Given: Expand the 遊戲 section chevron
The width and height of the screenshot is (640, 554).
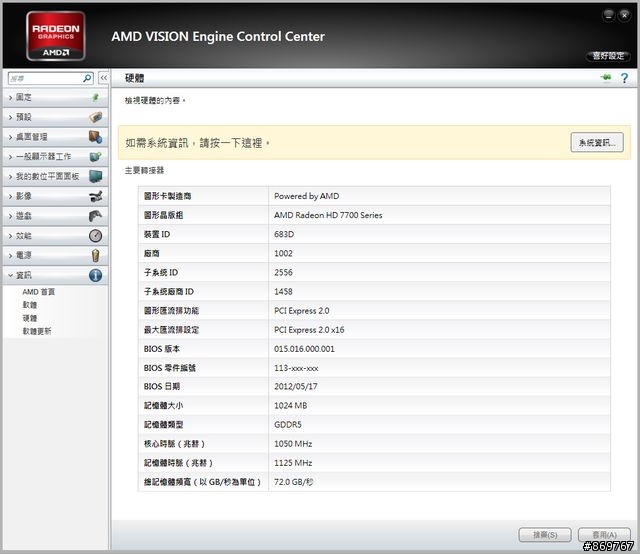Looking at the screenshot, I should click(10, 216).
